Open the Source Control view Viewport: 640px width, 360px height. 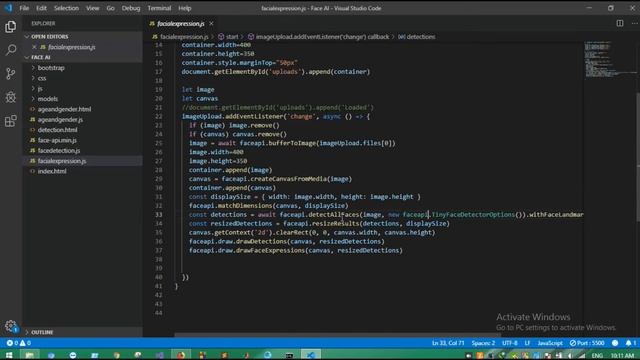[x=11, y=73]
